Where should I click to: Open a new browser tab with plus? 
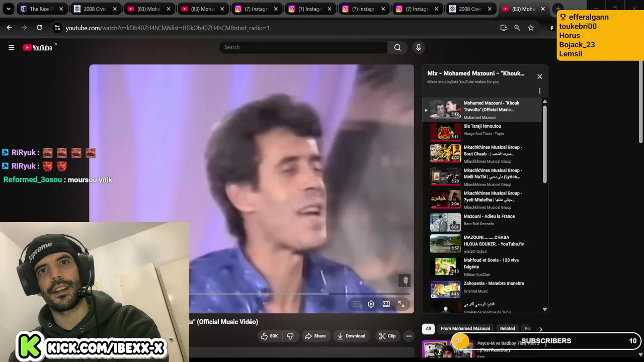557,9
